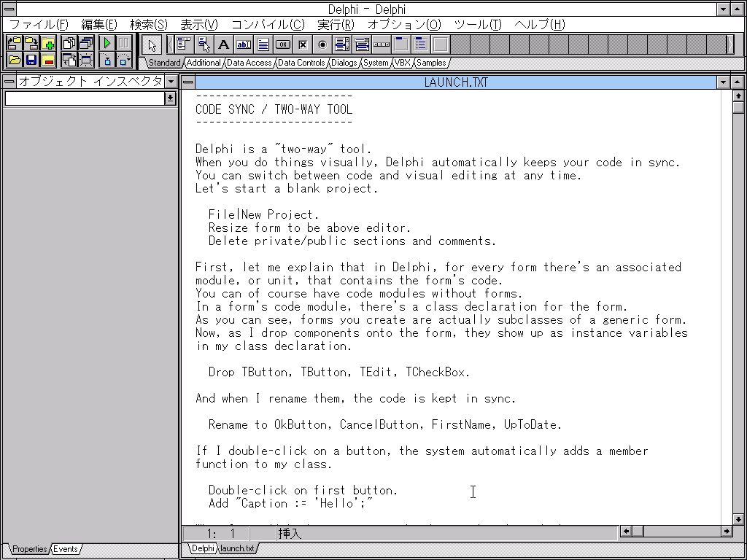The height and width of the screenshot is (560, 747).
Task: Switch to the System palette tab
Action: (x=376, y=63)
